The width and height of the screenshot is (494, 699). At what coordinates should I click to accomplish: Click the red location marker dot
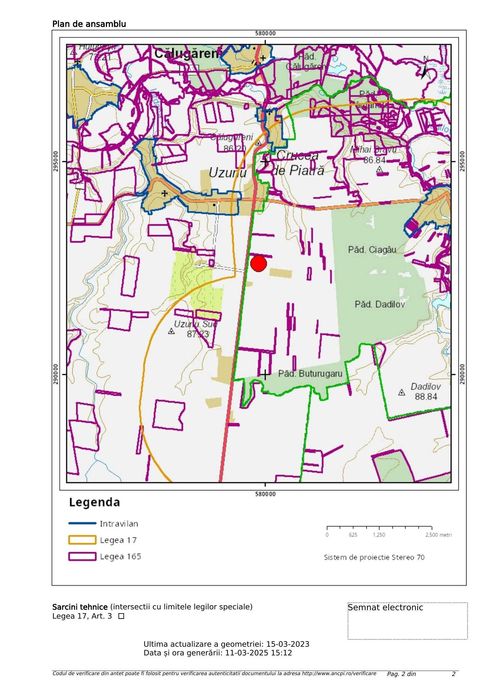pyautogui.click(x=259, y=263)
